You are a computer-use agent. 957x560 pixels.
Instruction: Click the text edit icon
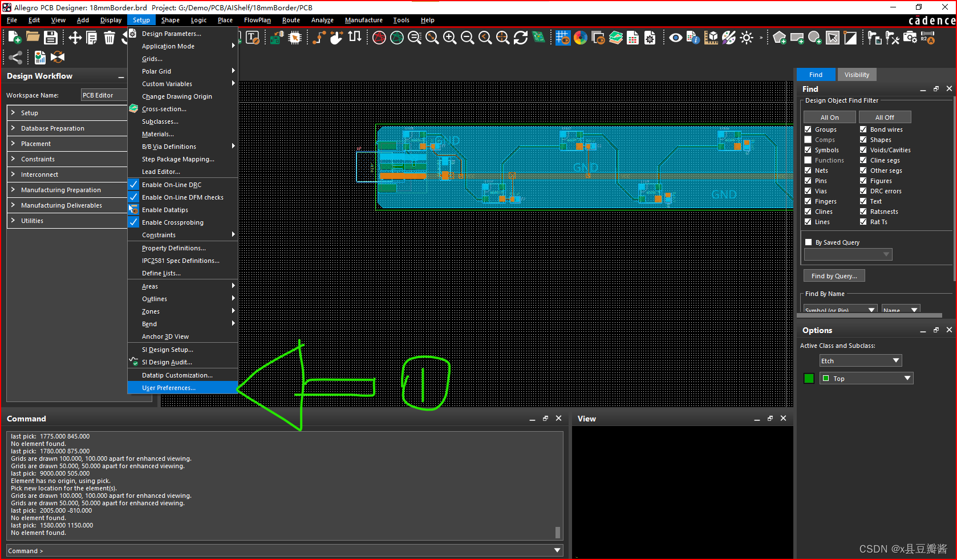coord(253,38)
